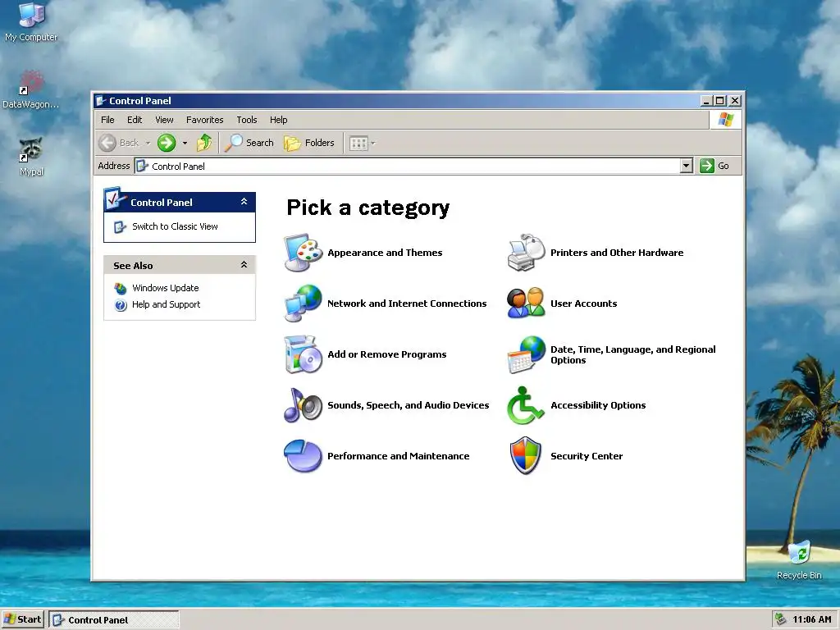Screen dimensions: 840x630
Task: Open the View menu
Action: coord(164,120)
